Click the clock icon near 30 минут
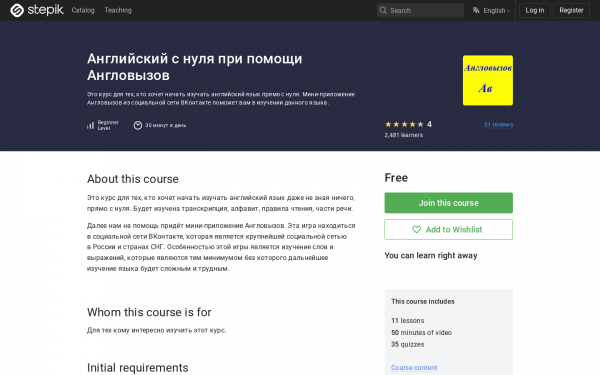 pos(138,125)
